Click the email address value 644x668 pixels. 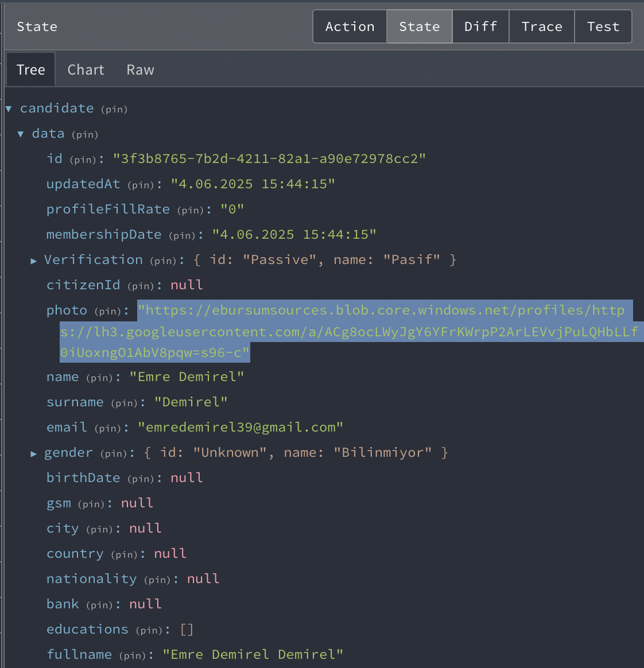pos(240,428)
